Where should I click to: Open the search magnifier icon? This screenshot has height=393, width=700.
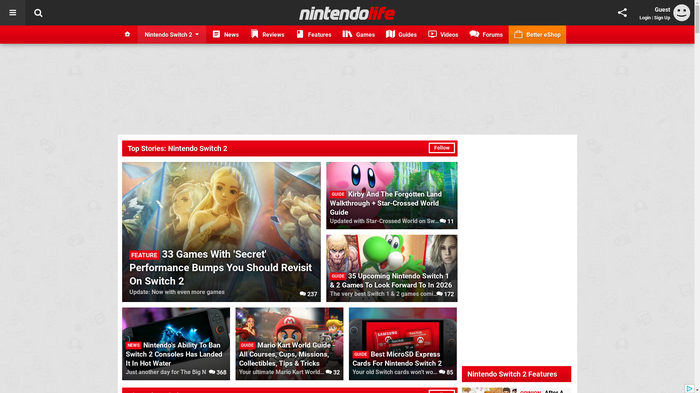(38, 13)
